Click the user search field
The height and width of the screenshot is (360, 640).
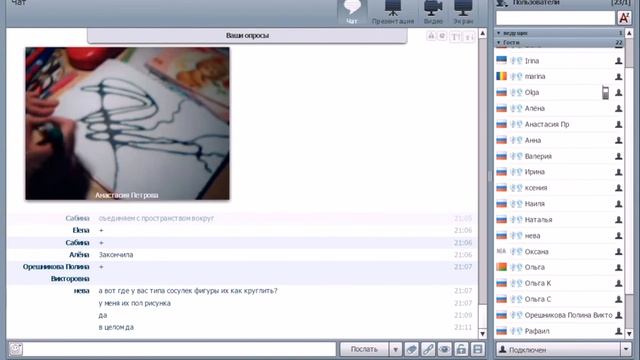555,18
